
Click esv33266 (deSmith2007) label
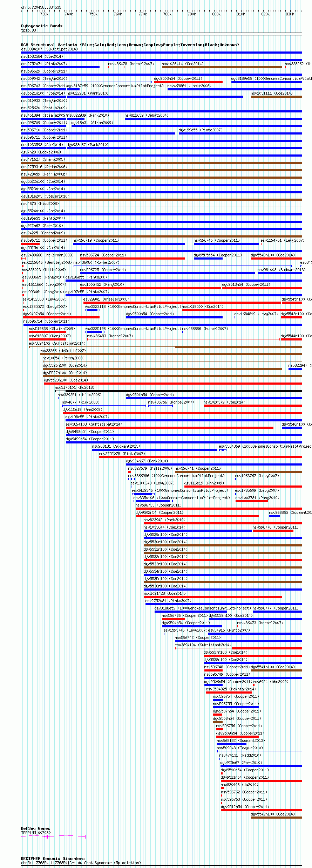pyautogui.click(x=63, y=351)
